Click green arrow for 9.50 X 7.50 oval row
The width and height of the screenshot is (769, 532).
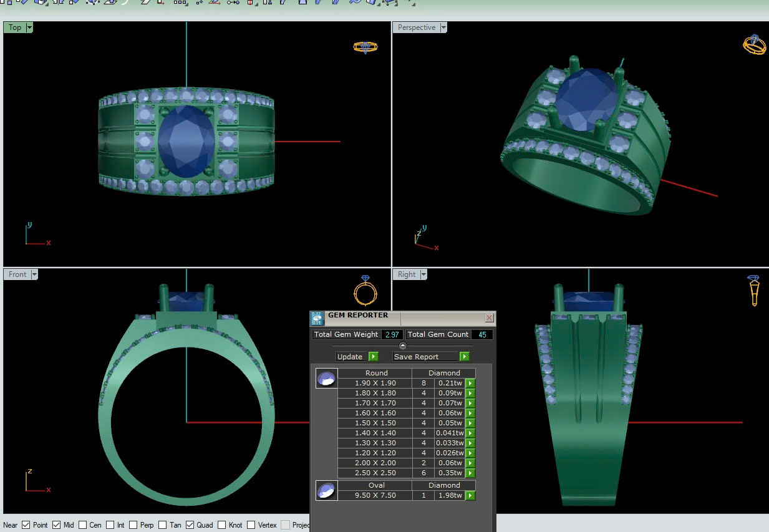pos(470,495)
